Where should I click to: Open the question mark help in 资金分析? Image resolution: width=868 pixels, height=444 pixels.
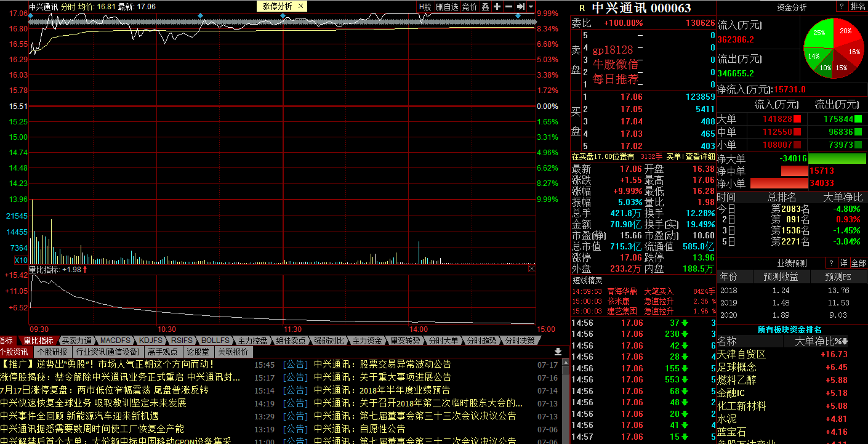(842, 6)
